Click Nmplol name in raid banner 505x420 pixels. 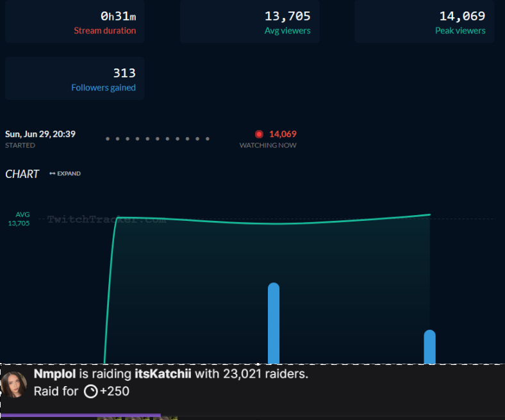click(54, 374)
